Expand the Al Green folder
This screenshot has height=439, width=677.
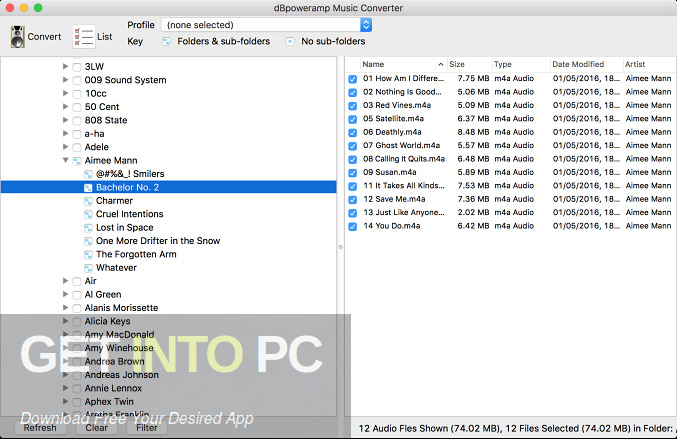click(x=66, y=294)
